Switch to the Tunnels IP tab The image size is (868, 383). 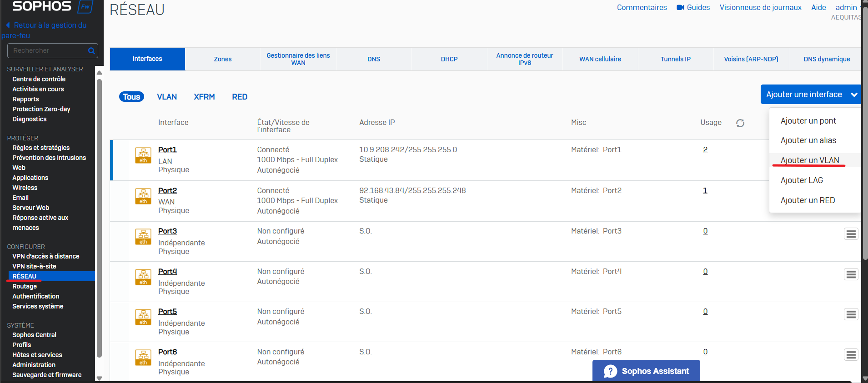click(676, 59)
